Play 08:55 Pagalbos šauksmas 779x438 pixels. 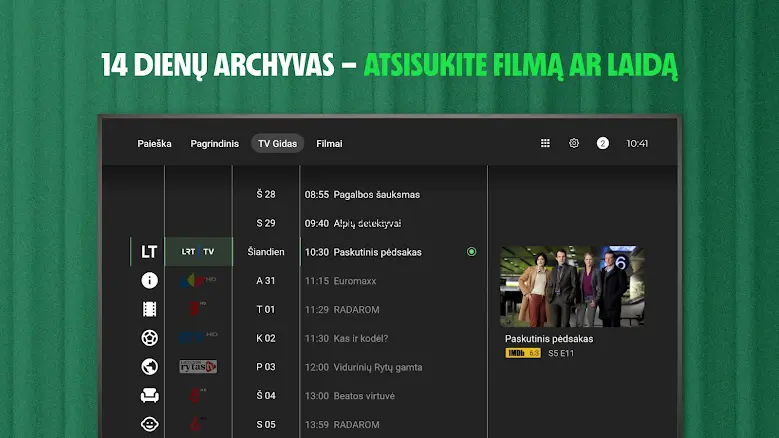coord(362,195)
